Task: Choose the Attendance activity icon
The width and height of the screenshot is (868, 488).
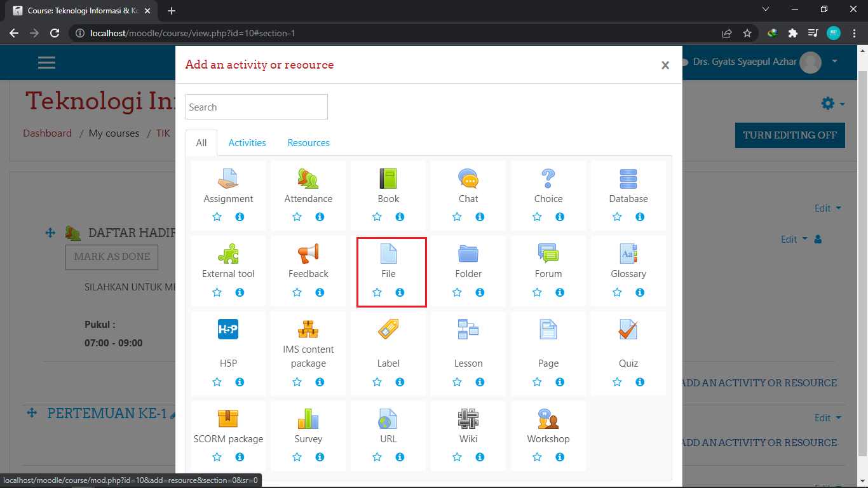Action: (308, 179)
